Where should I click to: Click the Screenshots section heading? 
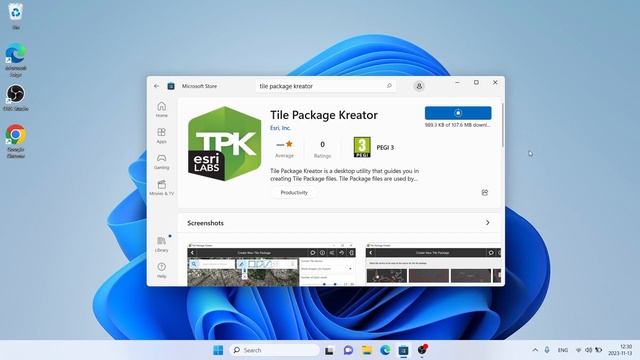point(205,223)
